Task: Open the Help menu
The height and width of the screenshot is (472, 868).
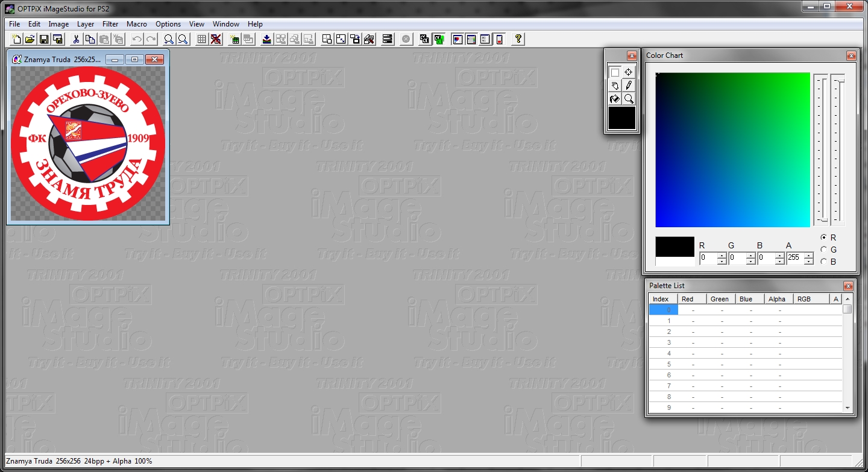Action: pyautogui.click(x=255, y=24)
